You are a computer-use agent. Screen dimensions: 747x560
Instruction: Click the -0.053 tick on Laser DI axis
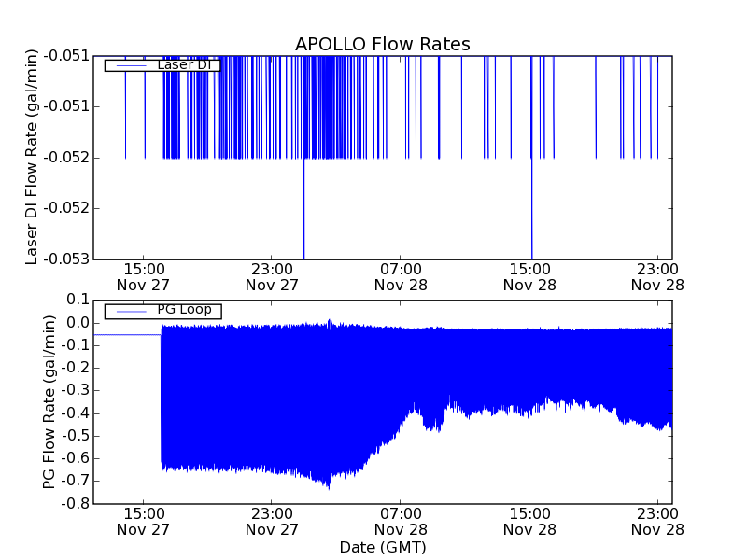coord(66,259)
